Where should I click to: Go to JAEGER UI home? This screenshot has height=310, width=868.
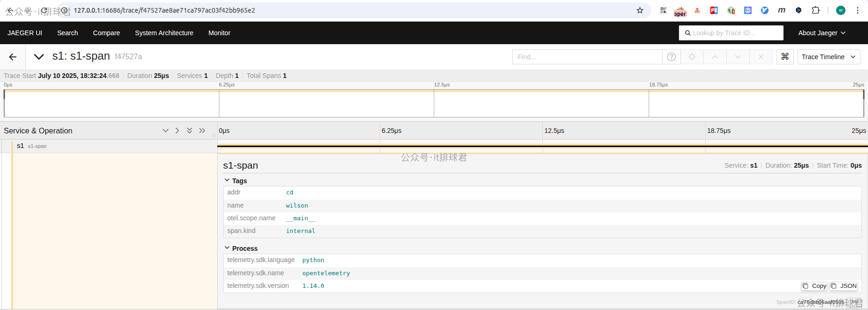click(25, 33)
